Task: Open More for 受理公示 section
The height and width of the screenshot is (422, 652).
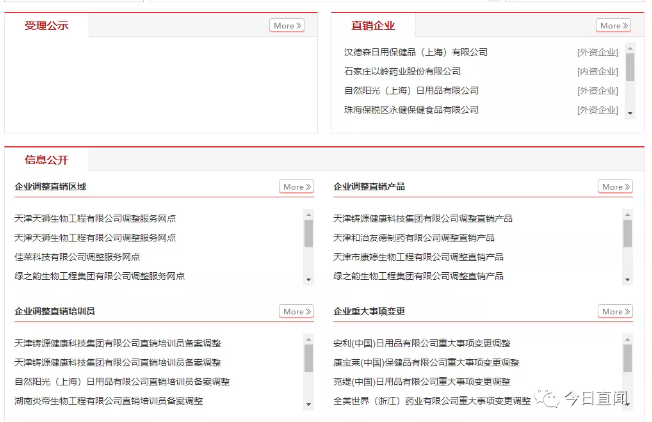Action: [x=287, y=25]
